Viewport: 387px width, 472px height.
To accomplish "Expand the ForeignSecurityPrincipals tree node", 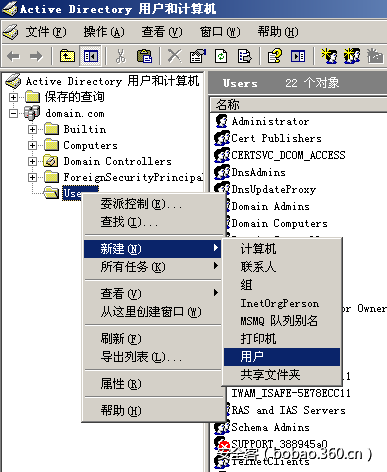I will 32,177.
